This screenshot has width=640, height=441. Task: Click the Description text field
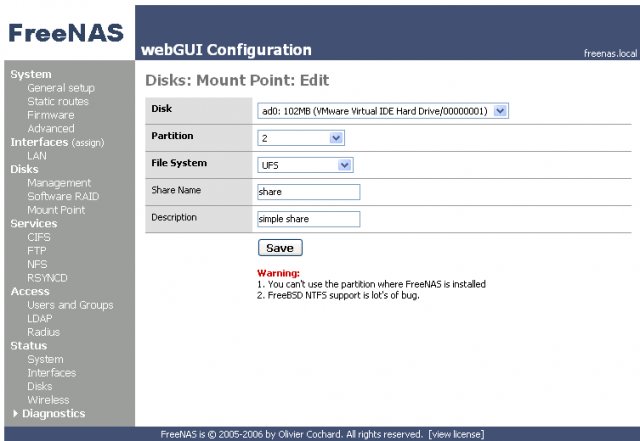click(x=308, y=219)
